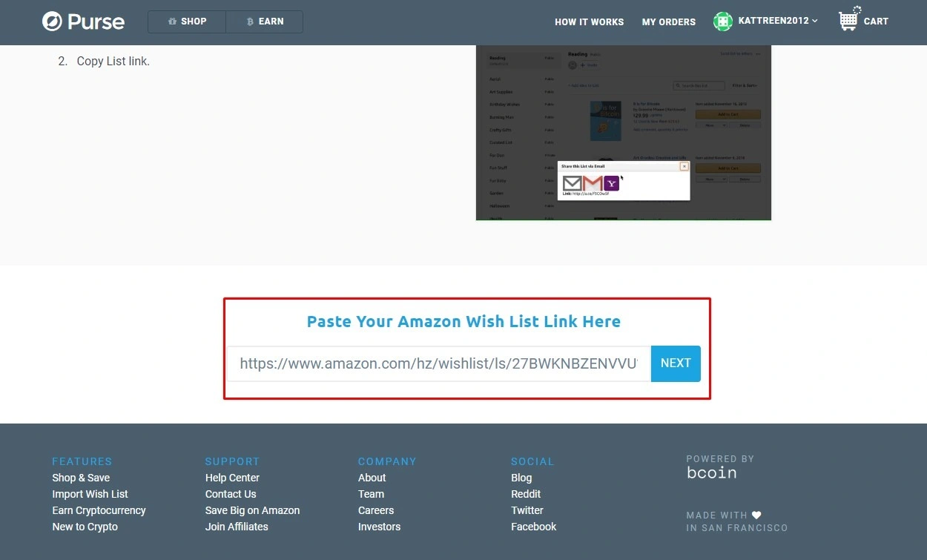Open Shop & Save footer link
The height and width of the screenshot is (560, 927).
(81, 478)
